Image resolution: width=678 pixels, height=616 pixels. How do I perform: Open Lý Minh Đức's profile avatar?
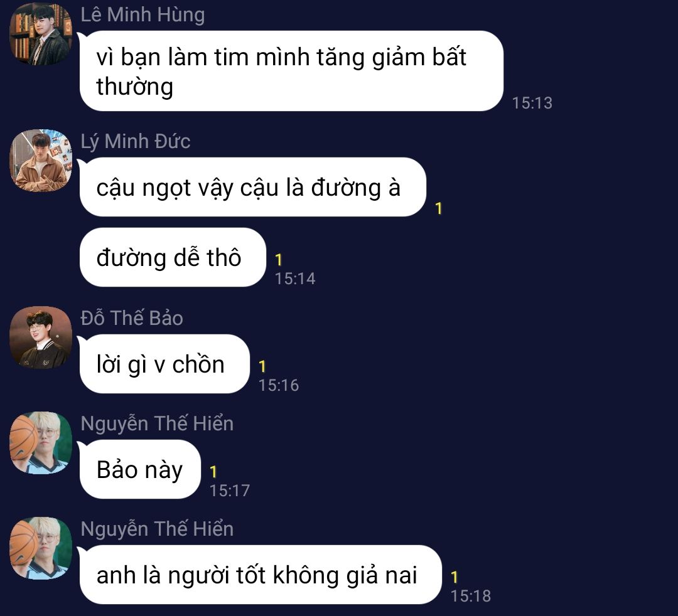click(41, 160)
